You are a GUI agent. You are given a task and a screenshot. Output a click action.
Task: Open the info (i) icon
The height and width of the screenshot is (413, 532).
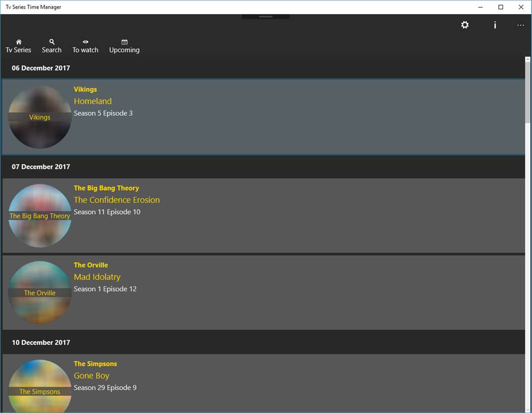click(x=495, y=25)
